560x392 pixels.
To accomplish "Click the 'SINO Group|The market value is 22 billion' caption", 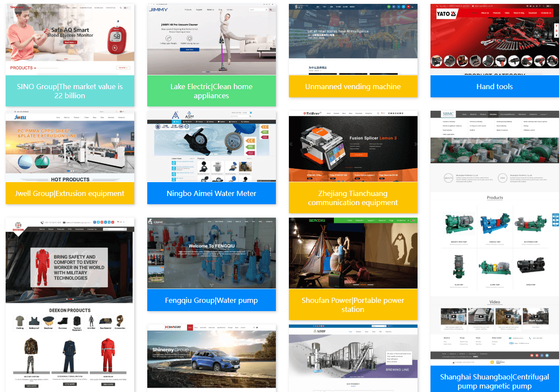I will 70,91.
